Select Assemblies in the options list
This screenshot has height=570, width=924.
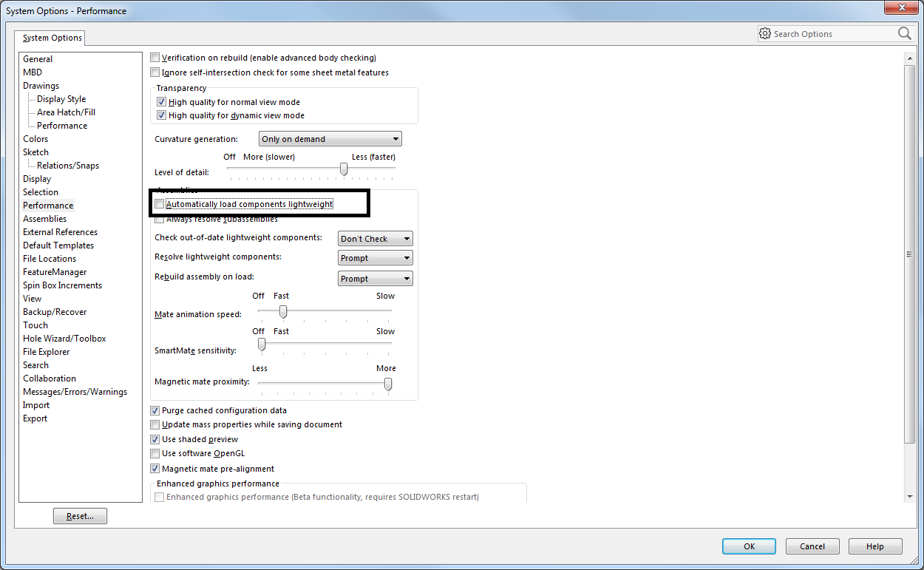pyautogui.click(x=44, y=219)
